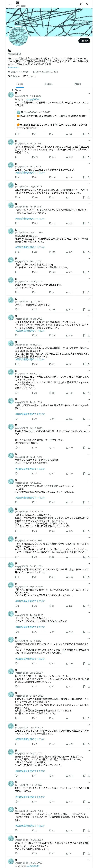Share the pinned Feb 1, 2024 post
This screenshot has height=868, width=98.
coord(89,134)
